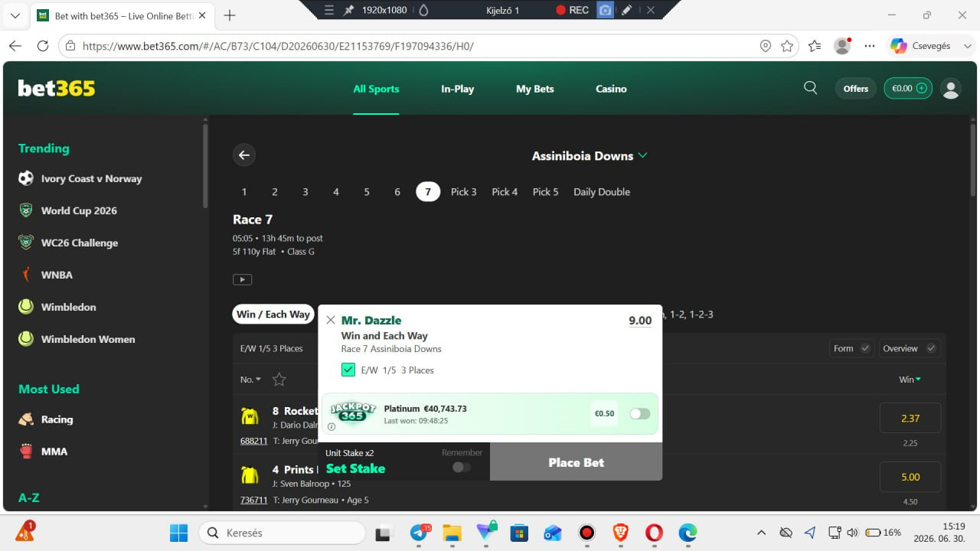Click the pin icon in the capture bar
Screen dimensions: 980x551
click(349, 10)
